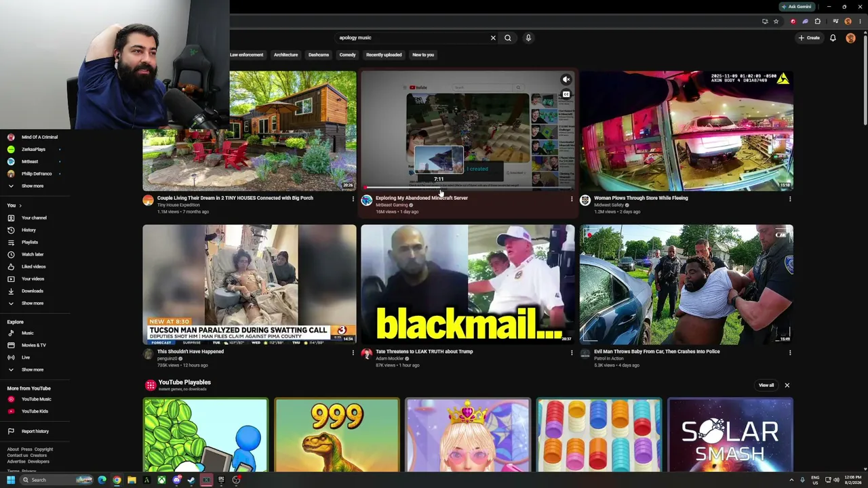
Task: Select the Comedy filter chip
Action: [347, 55]
